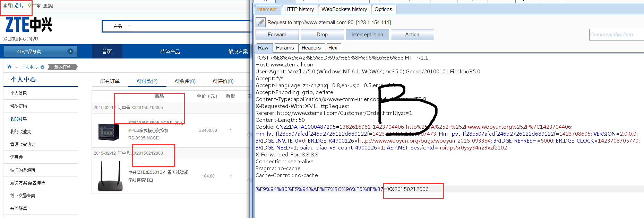Click the XX20150212006 value in request body

[408, 189]
